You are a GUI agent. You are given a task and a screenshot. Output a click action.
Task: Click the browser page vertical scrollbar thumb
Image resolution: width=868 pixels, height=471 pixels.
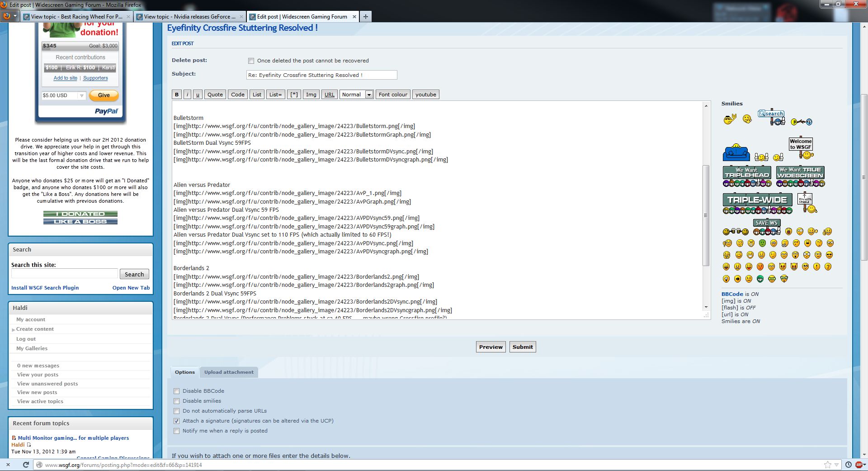point(864,177)
